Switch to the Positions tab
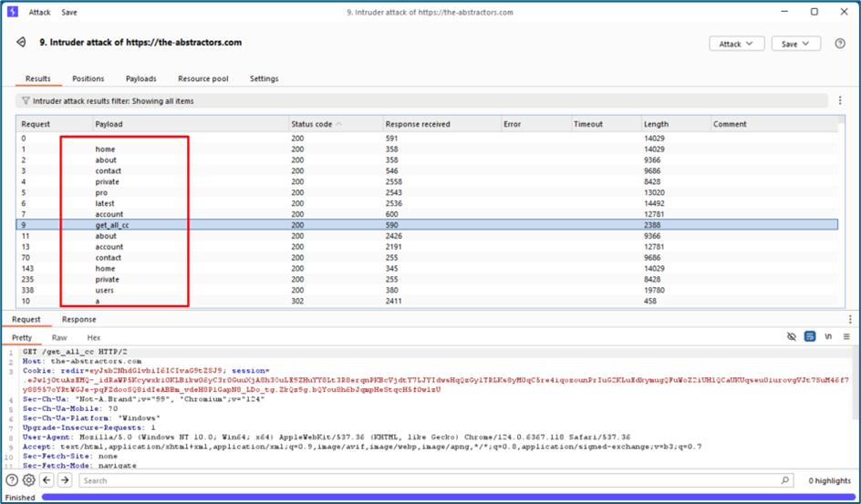The image size is (861, 504). point(88,78)
